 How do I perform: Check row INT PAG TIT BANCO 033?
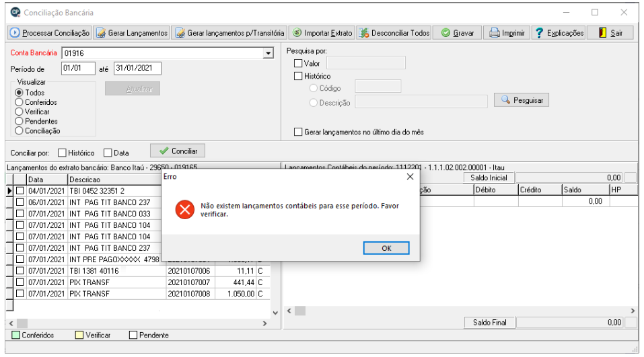click(20, 214)
